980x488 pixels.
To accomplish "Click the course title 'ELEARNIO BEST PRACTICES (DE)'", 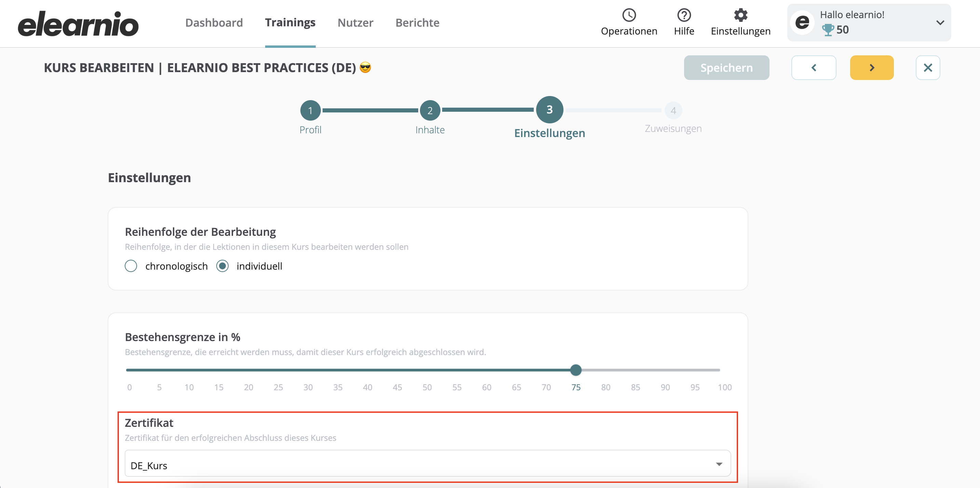I will (x=261, y=68).
